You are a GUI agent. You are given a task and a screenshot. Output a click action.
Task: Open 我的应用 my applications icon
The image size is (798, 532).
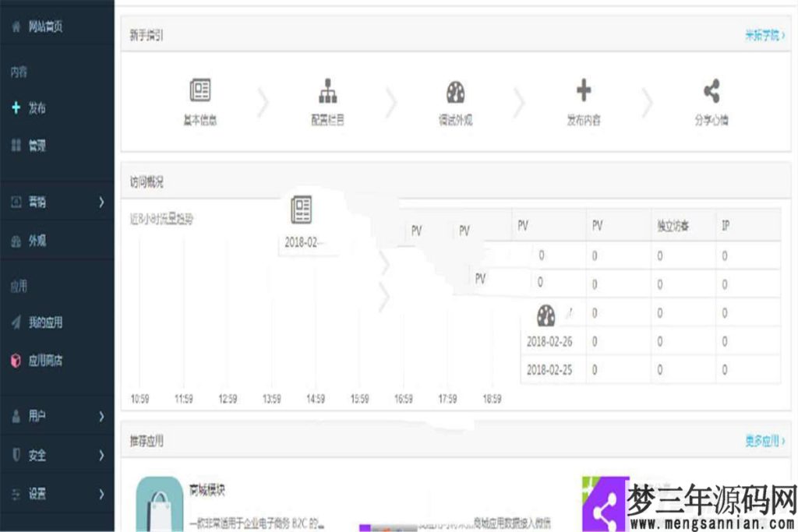(16, 321)
